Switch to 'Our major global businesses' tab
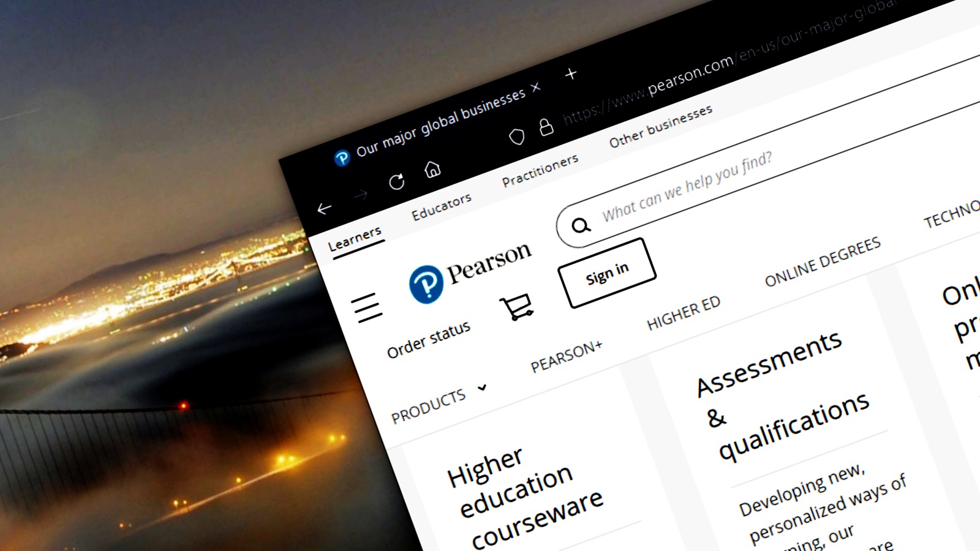The image size is (980, 551). 440,122
